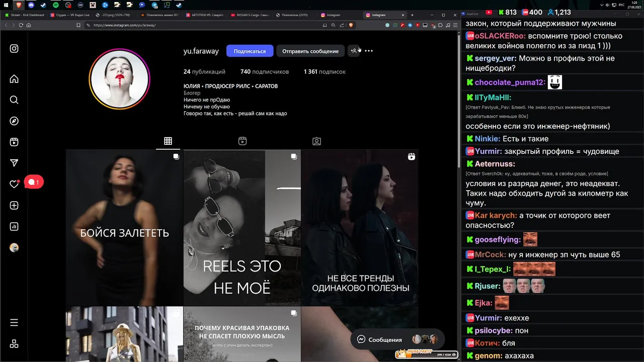Image resolution: width=644 pixels, height=362 pixels.
Task: Open own profile avatar in sidebar
Action: 14,247
